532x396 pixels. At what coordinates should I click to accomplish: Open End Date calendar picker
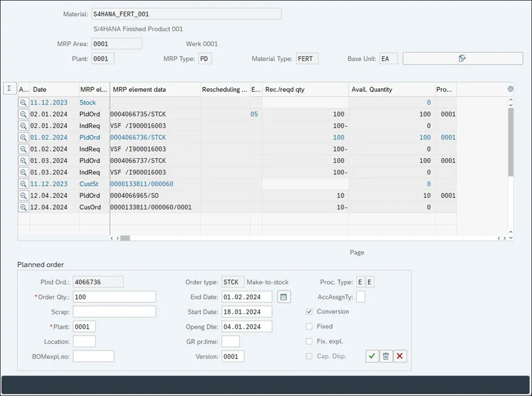click(x=284, y=297)
